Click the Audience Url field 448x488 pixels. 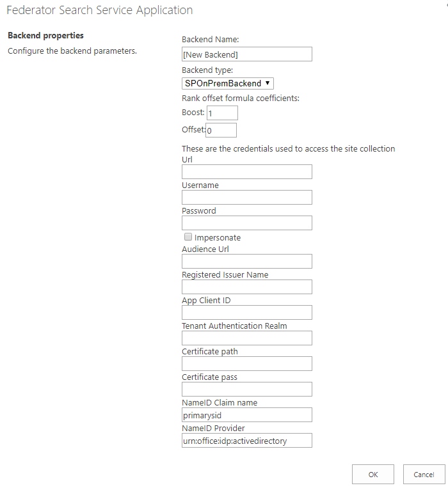pyautogui.click(x=246, y=262)
